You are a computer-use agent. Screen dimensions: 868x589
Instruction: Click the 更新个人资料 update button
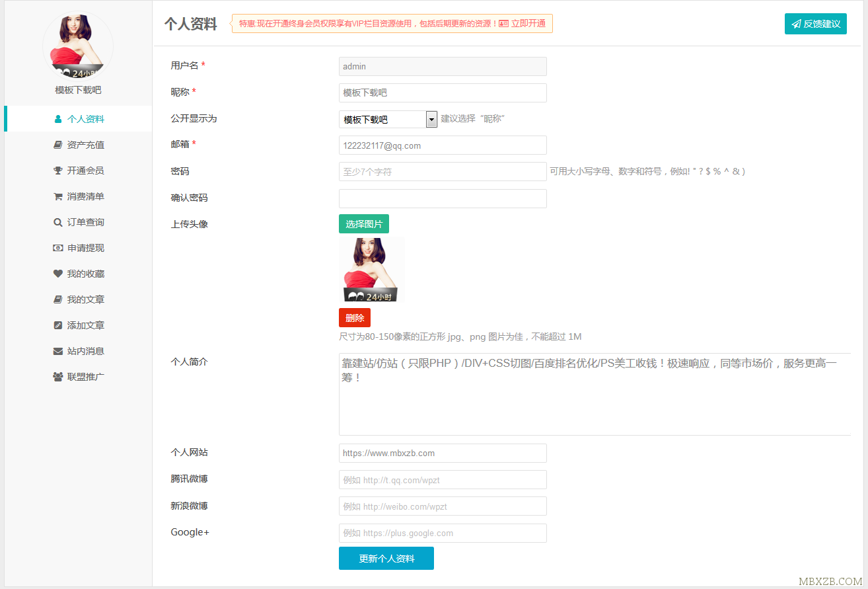pos(386,558)
